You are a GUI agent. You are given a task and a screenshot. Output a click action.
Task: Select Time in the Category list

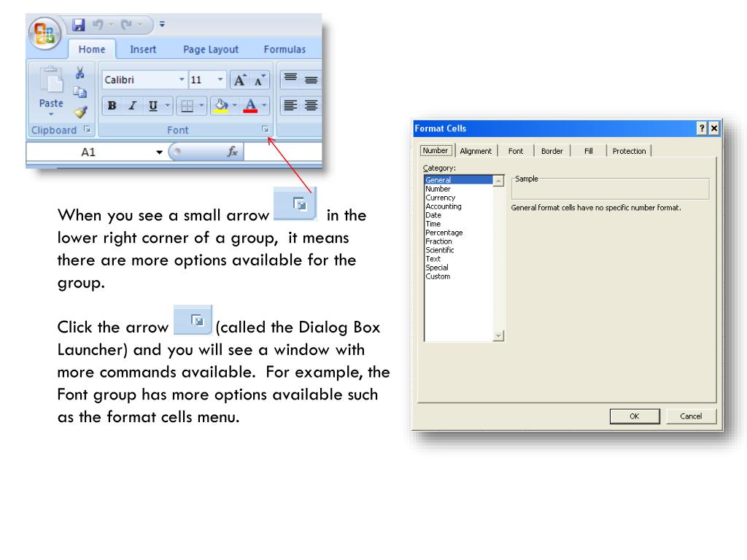pyautogui.click(x=459, y=224)
